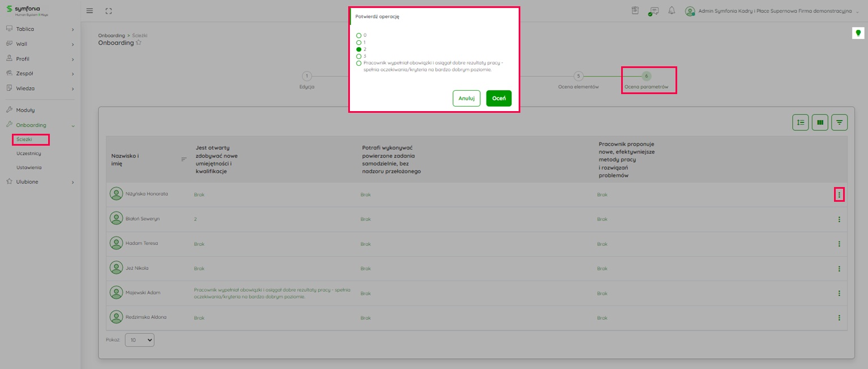Screen dimensions: 868x369
Task: Select rating option 0
Action: pyautogui.click(x=359, y=35)
